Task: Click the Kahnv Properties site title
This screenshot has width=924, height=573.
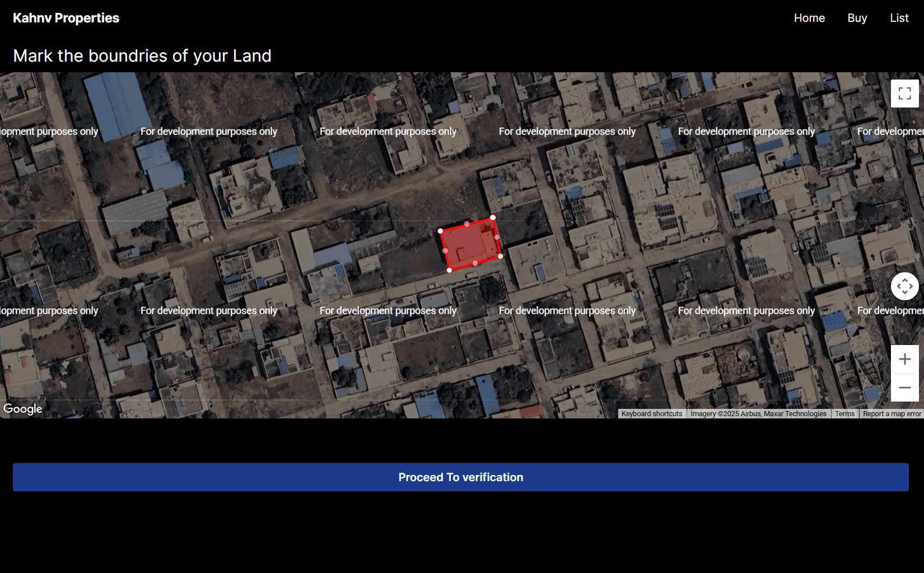Action: pyautogui.click(x=66, y=18)
